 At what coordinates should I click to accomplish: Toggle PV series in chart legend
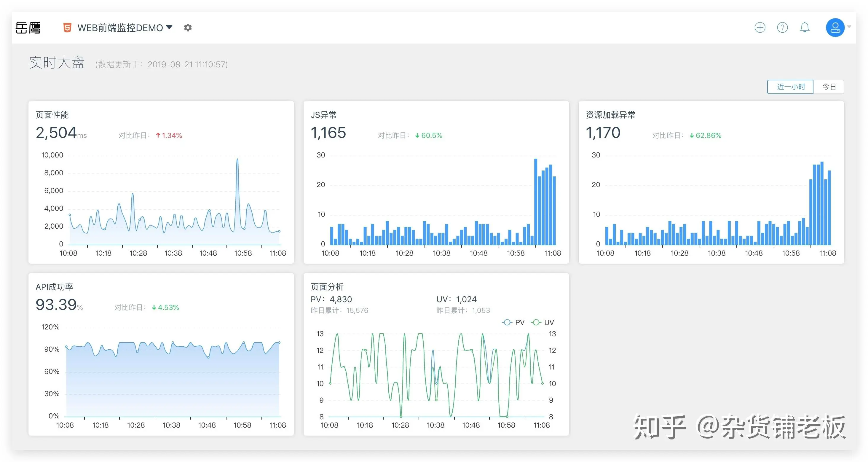513,323
